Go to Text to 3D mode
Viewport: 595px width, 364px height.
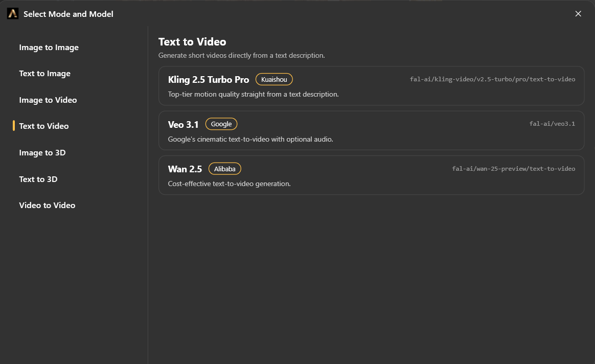(38, 179)
